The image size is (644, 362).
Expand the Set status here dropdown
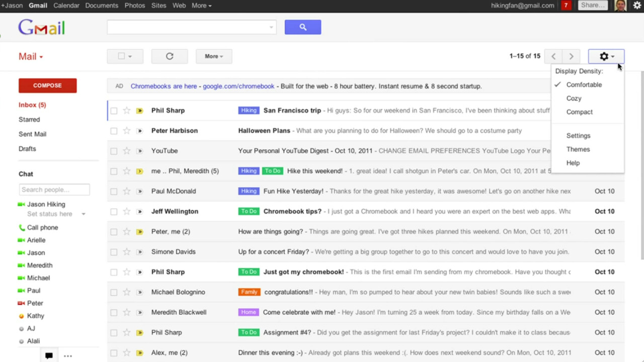(x=83, y=214)
